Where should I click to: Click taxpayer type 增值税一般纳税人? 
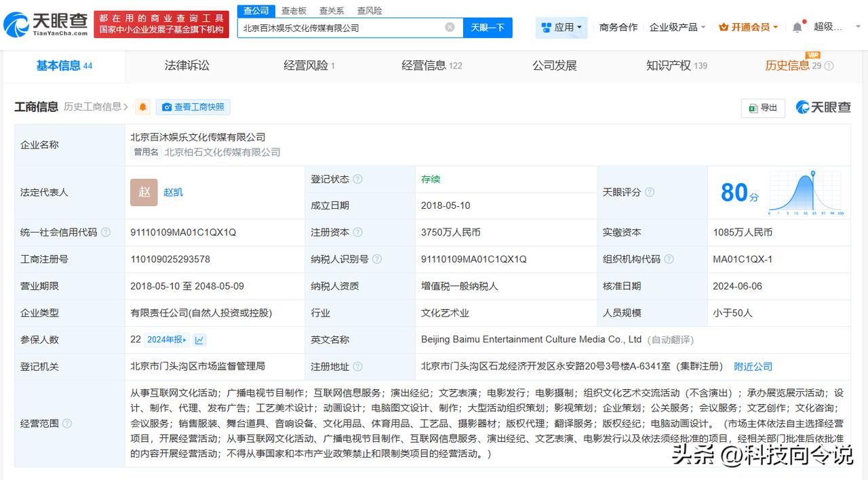460,286
